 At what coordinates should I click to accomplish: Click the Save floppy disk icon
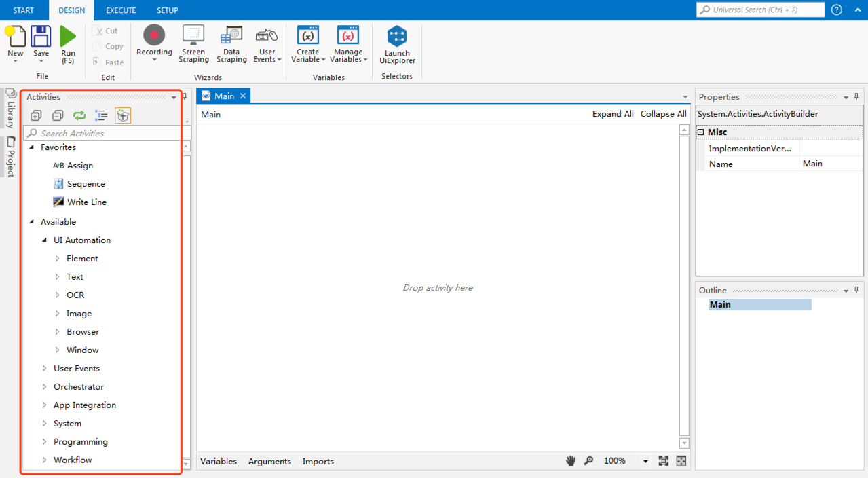(x=41, y=37)
